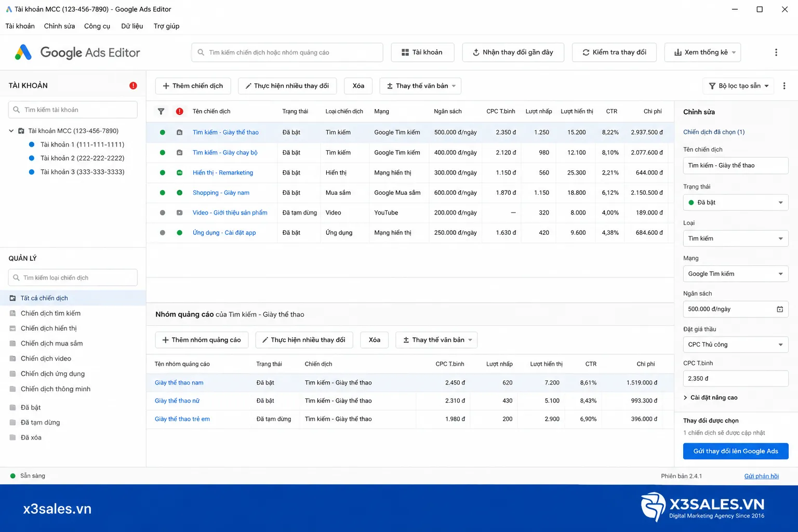Click the folder icon of Tài khoản MCC
Viewport: 798px width, 532px height.
pos(21,131)
